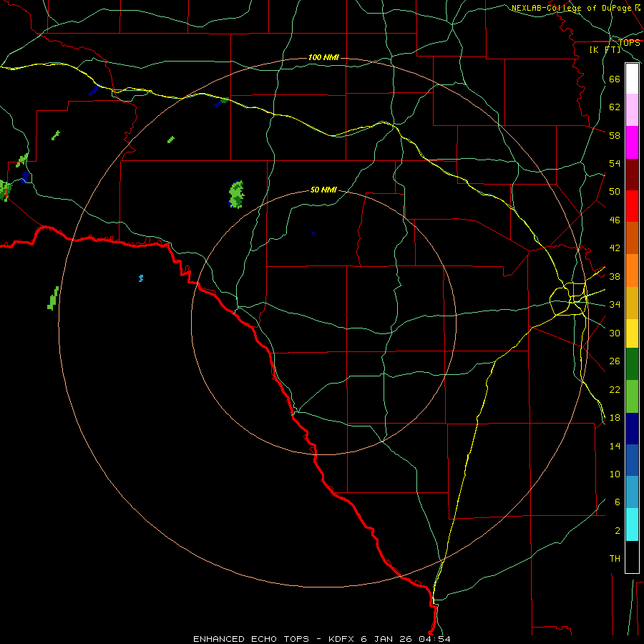Click the "14" legend value
The height and width of the screenshot is (644, 644).
click(615, 446)
